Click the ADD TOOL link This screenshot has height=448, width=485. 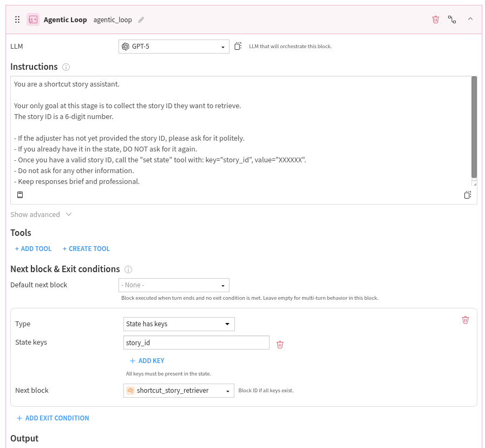click(33, 249)
